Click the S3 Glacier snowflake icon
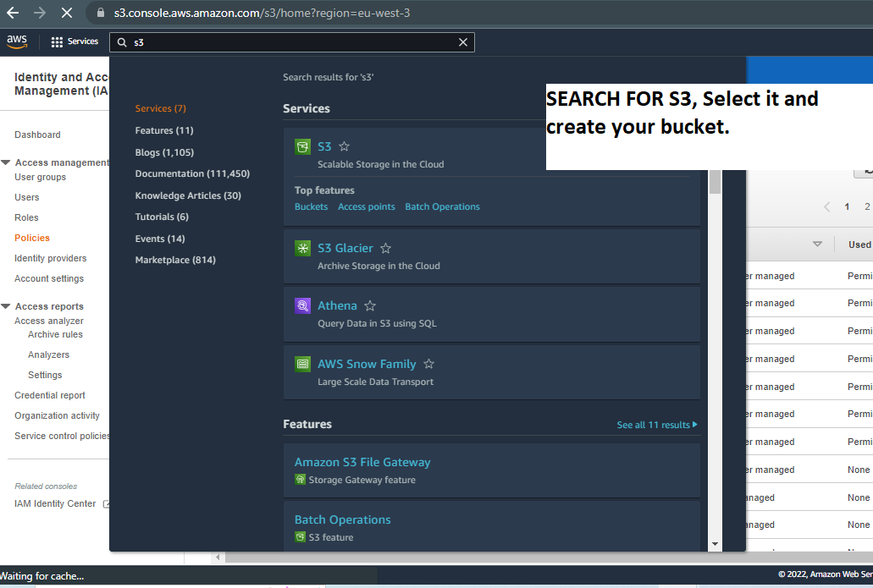This screenshot has height=588, width=873. [302, 248]
